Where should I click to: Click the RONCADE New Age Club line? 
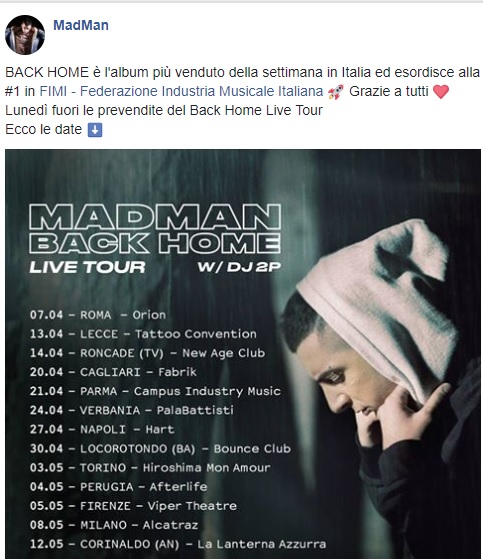click(x=147, y=353)
